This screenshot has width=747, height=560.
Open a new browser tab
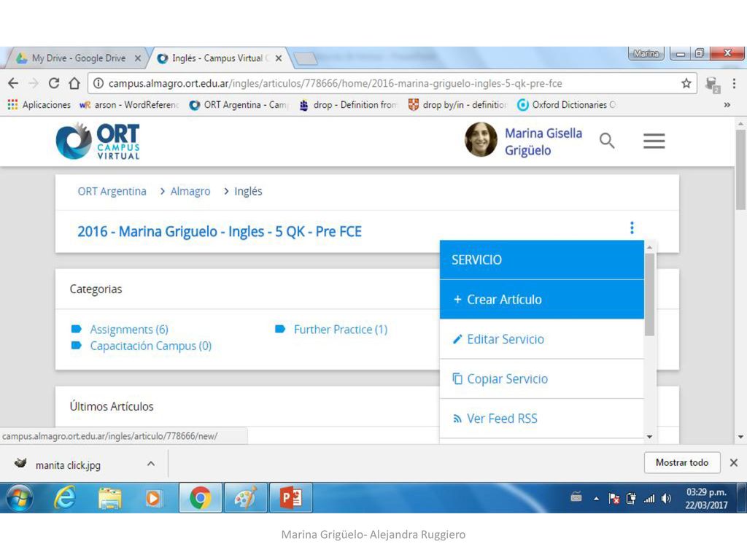(x=306, y=58)
